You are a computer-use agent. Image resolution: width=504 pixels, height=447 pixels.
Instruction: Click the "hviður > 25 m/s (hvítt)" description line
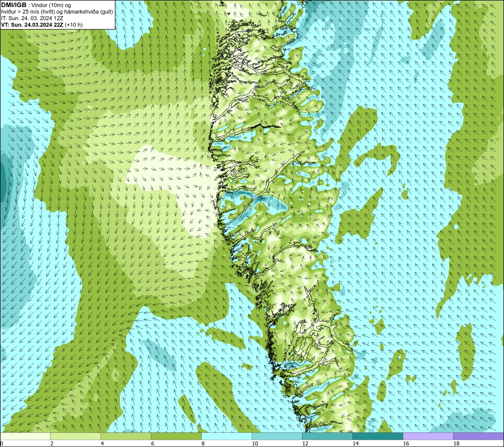pyautogui.click(x=56, y=12)
